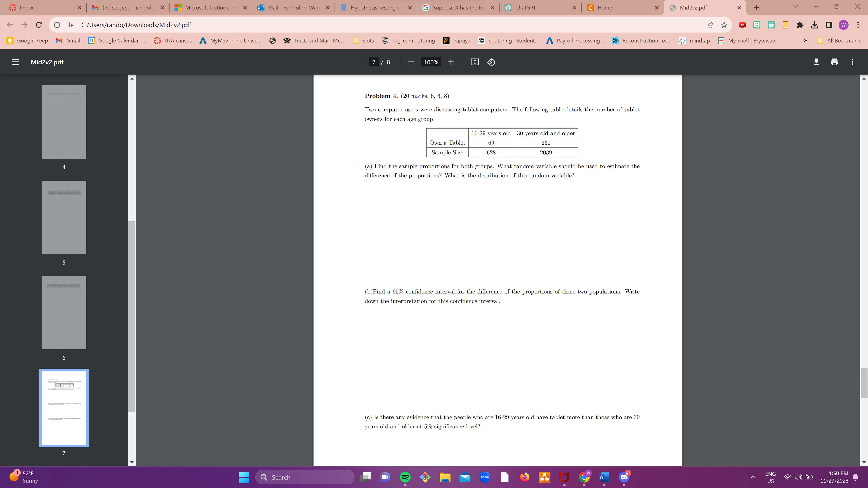Zoom in on the PDF
868x488 pixels.
(451, 62)
